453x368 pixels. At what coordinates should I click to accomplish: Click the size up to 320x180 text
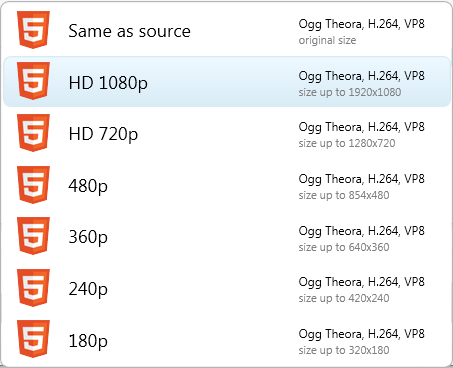(344, 350)
